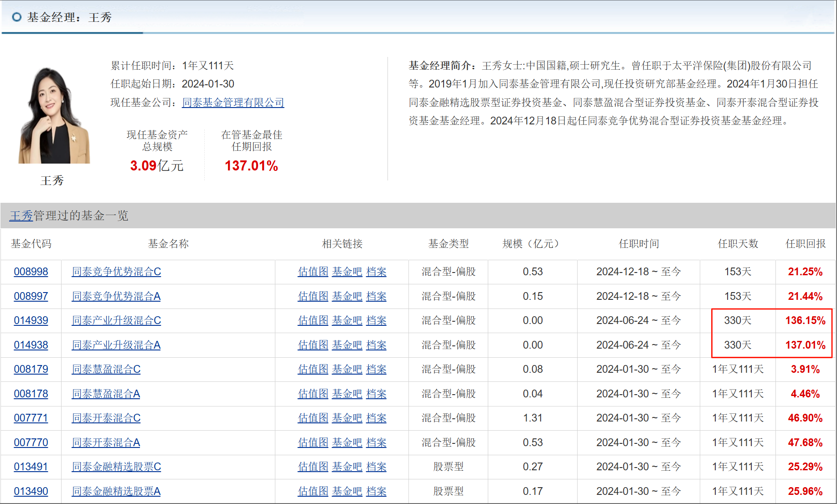Click the 王秀 link in the fund list heading
The width and height of the screenshot is (837, 504).
21,216
